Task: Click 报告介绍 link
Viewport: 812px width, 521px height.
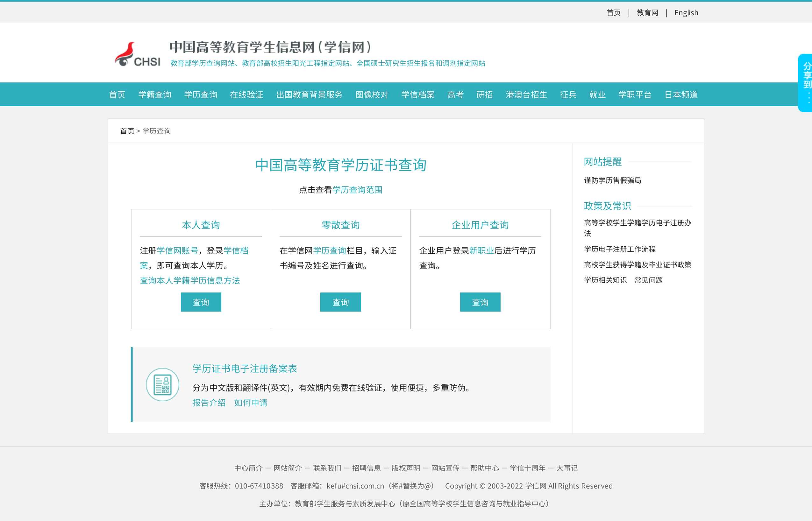Action: pyautogui.click(x=209, y=403)
